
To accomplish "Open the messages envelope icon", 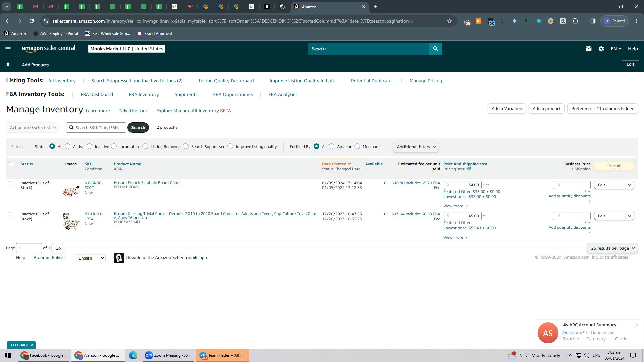I will 588,49.
